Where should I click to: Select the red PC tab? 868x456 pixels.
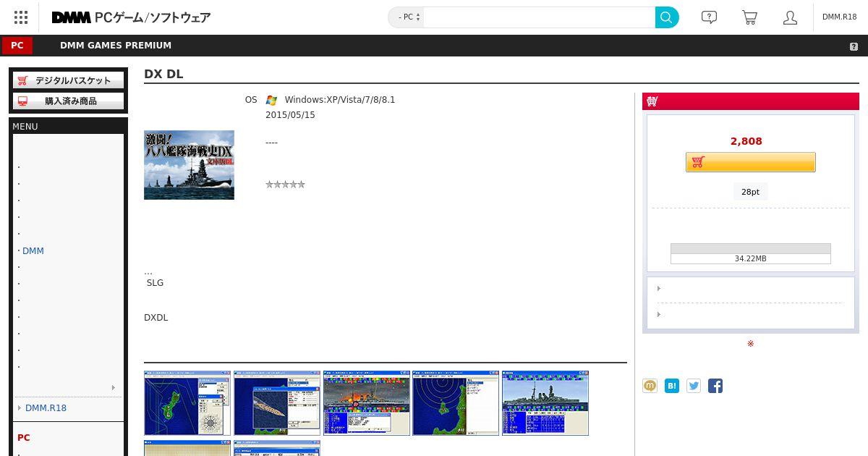click(17, 46)
